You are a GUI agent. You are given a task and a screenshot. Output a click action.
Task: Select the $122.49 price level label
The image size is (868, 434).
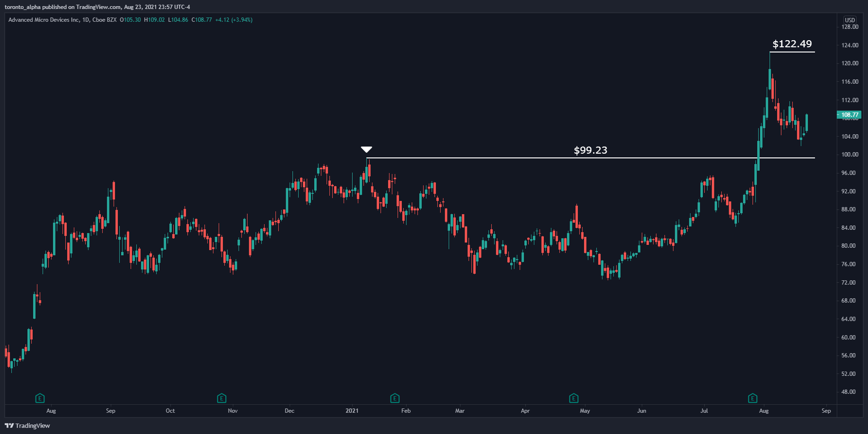coord(792,44)
